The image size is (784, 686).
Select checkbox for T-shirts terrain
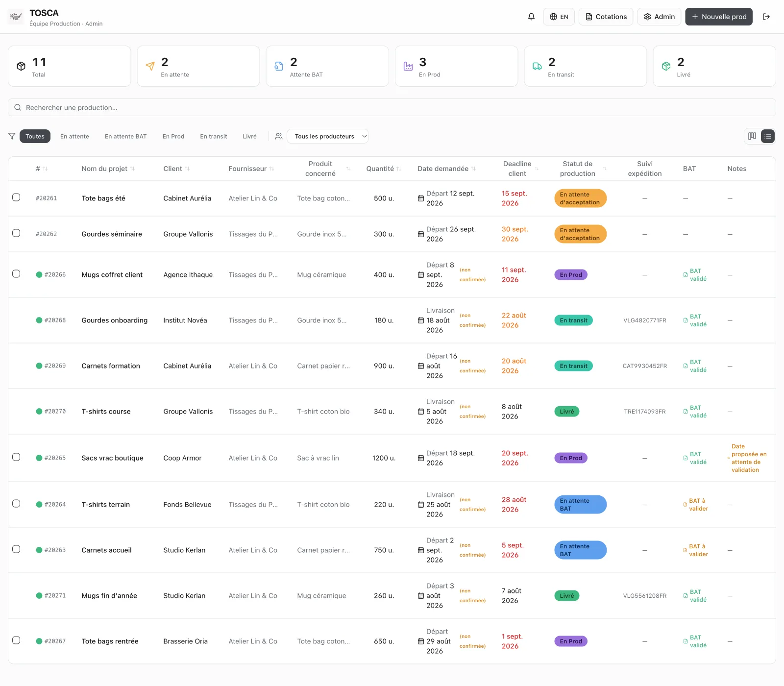(16, 504)
